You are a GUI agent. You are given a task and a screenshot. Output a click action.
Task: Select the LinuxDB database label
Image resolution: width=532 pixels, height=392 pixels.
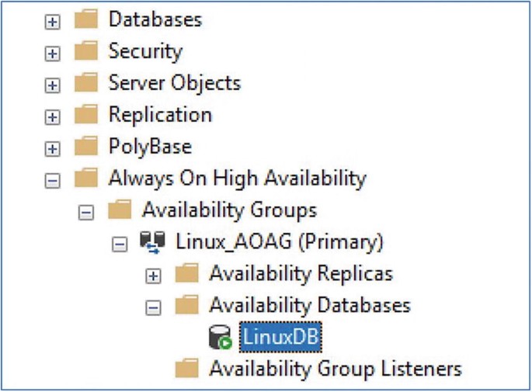[x=280, y=338]
